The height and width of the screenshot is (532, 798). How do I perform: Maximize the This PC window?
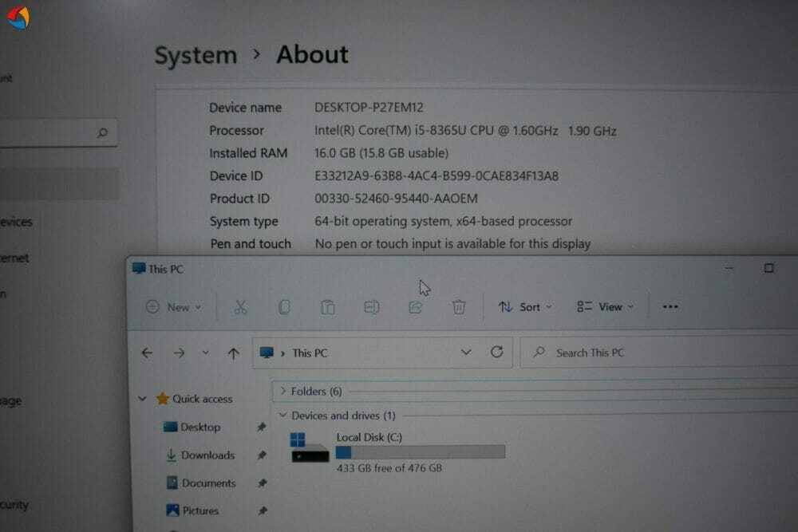pyautogui.click(x=768, y=268)
